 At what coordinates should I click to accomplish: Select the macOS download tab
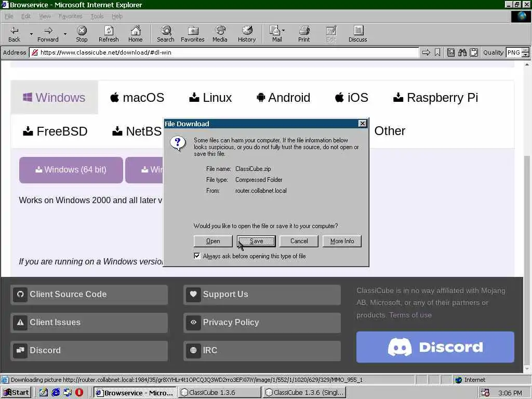click(137, 97)
